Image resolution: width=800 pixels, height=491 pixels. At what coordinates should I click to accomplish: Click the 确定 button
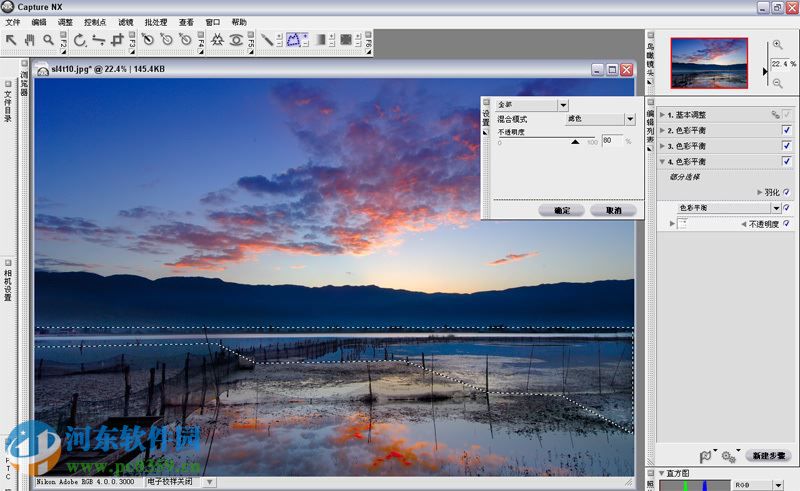tap(561, 211)
